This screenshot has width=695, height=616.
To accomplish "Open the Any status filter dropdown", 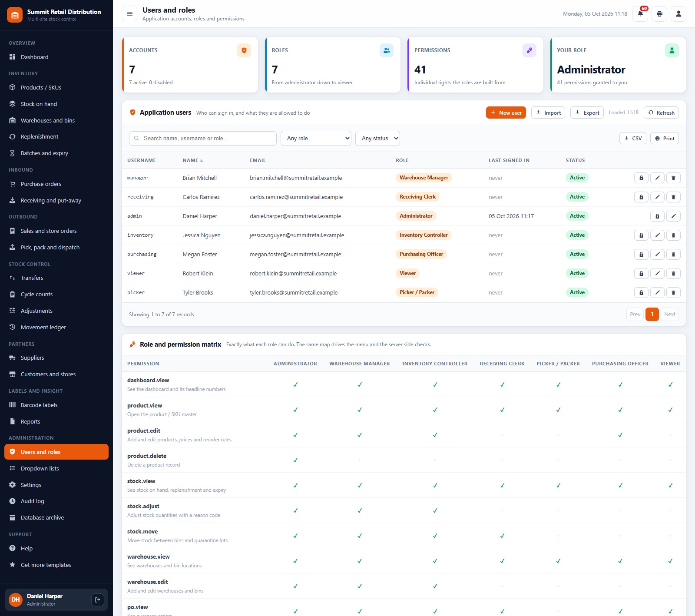I will point(377,138).
